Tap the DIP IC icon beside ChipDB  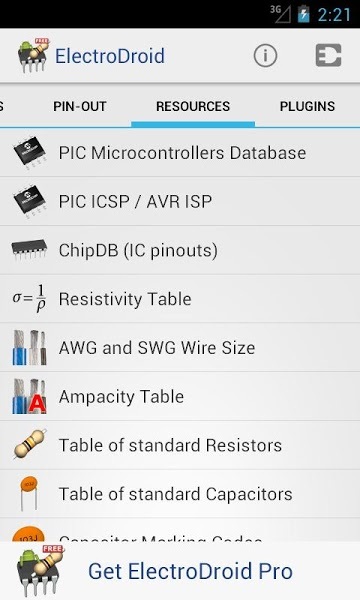29,250
